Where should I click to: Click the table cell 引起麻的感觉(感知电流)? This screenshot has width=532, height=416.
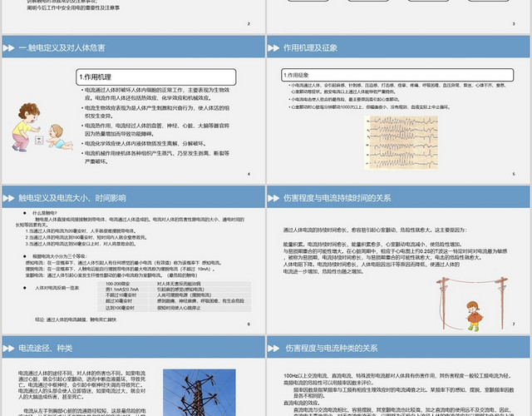[x=180, y=290]
